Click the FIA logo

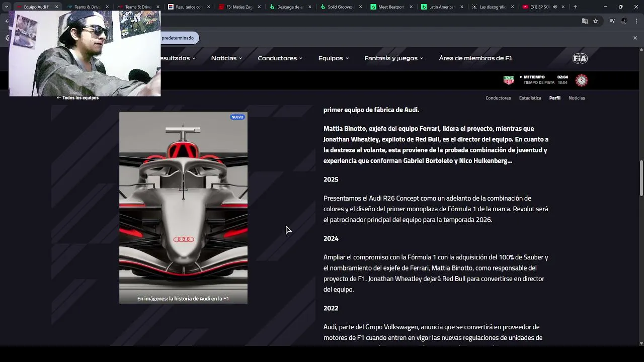click(580, 58)
